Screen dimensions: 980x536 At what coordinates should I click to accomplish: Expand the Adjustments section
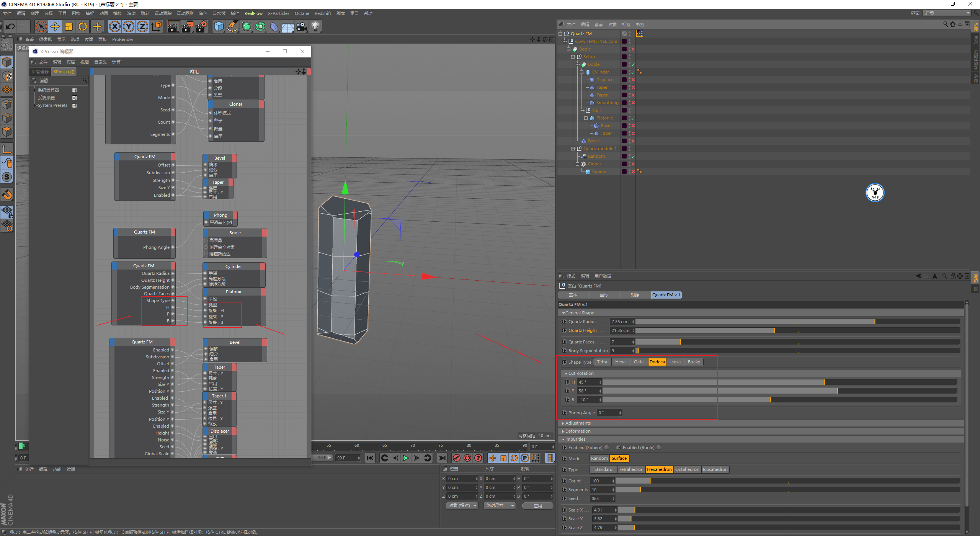pyautogui.click(x=578, y=423)
